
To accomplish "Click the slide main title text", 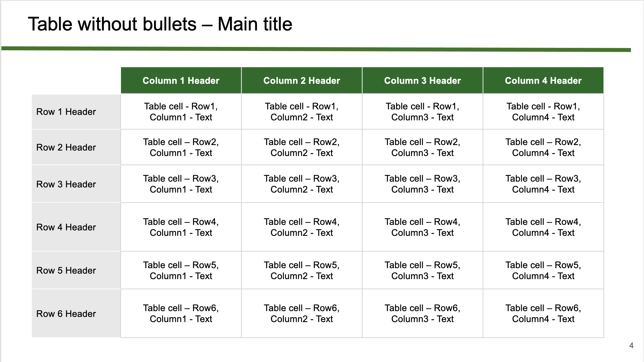I will [160, 24].
